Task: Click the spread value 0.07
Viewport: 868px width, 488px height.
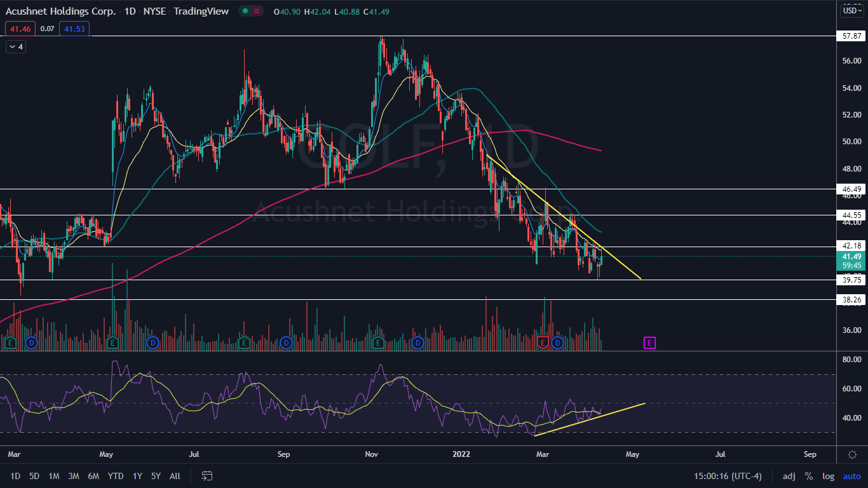Action: click(47, 29)
